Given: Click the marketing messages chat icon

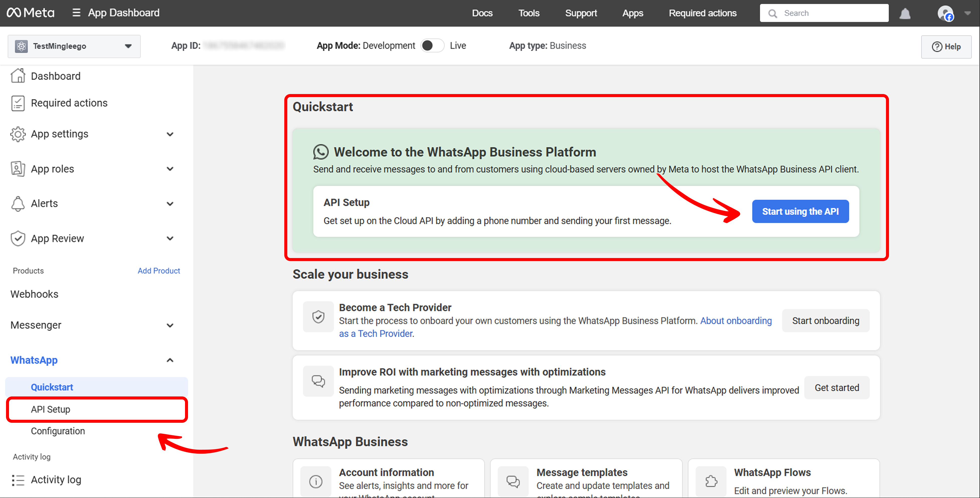Looking at the screenshot, I should [x=318, y=381].
